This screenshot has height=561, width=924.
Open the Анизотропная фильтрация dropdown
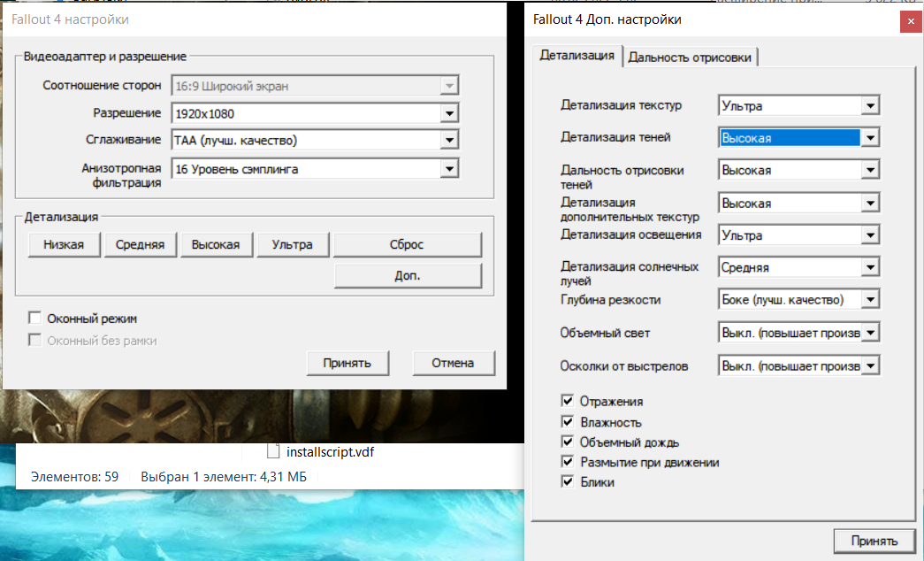449,168
